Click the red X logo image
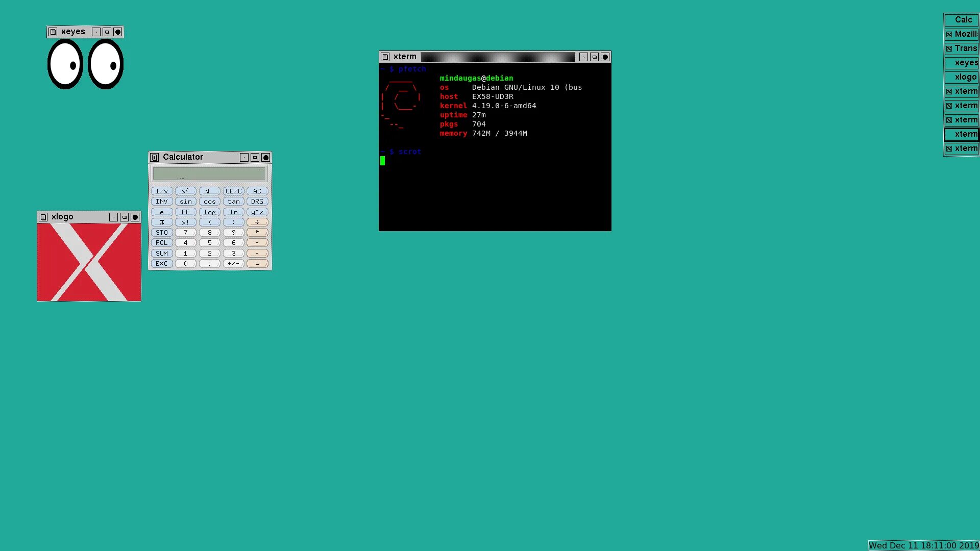 [x=89, y=262]
